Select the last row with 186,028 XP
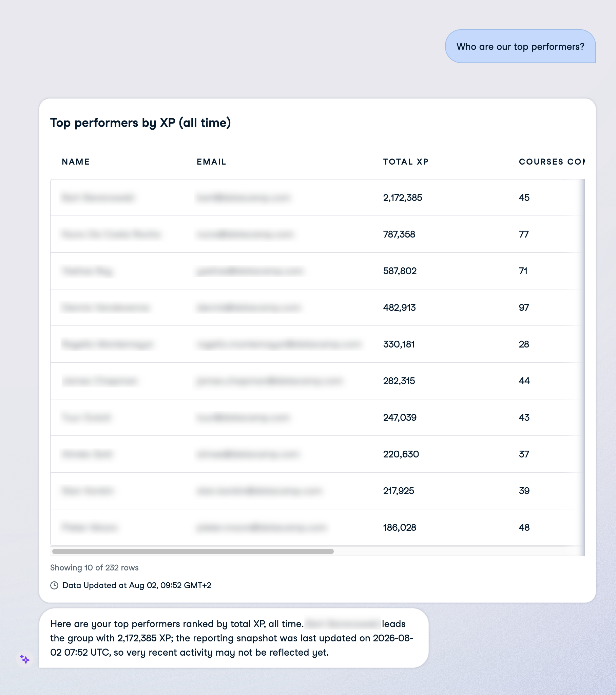Viewport: 616px width, 695px height. (x=317, y=527)
